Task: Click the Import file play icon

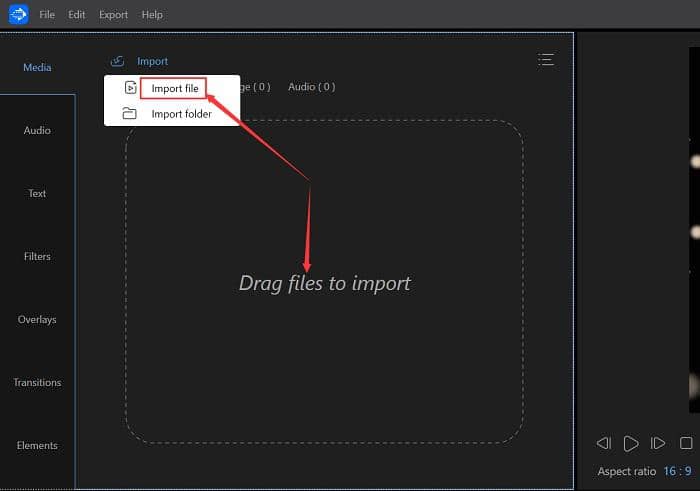Action: 130,88
